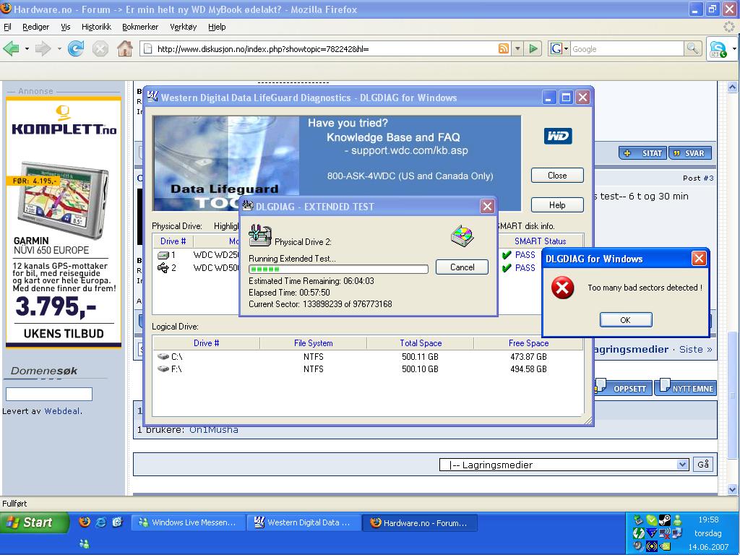Click the drive tools icon beside Physical Drive 2

tap(260, 235)
